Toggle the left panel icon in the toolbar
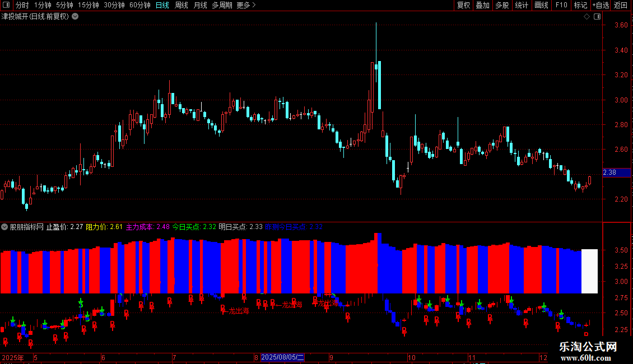Screen dimensions: 633x364 [6, 5]
